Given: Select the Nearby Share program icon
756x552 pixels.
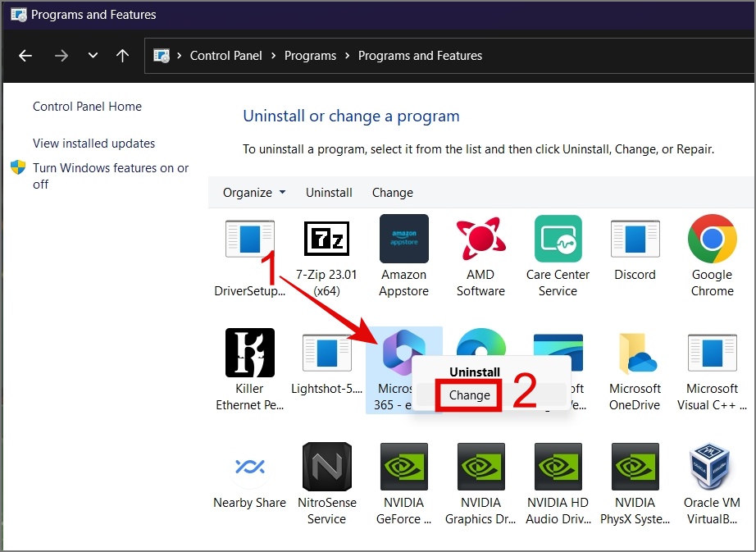Looking at the screenshot, I should 250,467.
